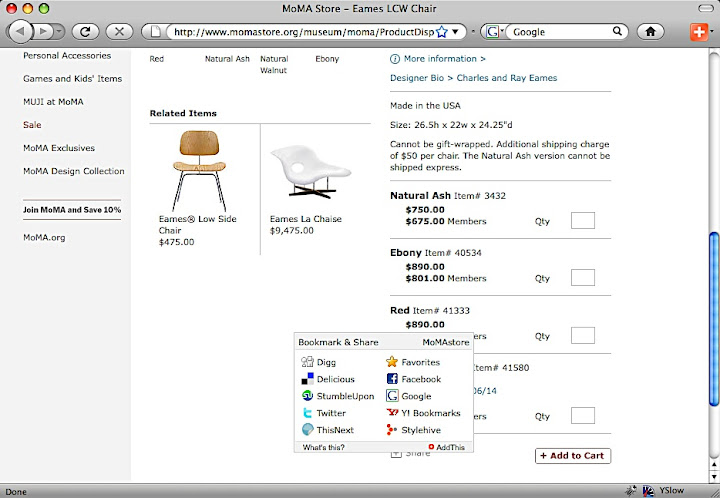This screenshot has width=720, height=498.
Task: Share via Stylehive icon
Action: click(392, 430)
